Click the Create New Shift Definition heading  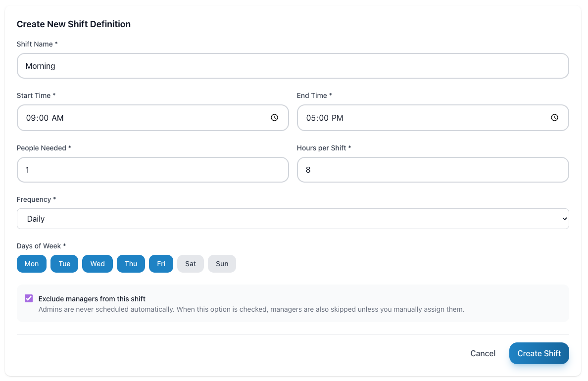[73, 24]
